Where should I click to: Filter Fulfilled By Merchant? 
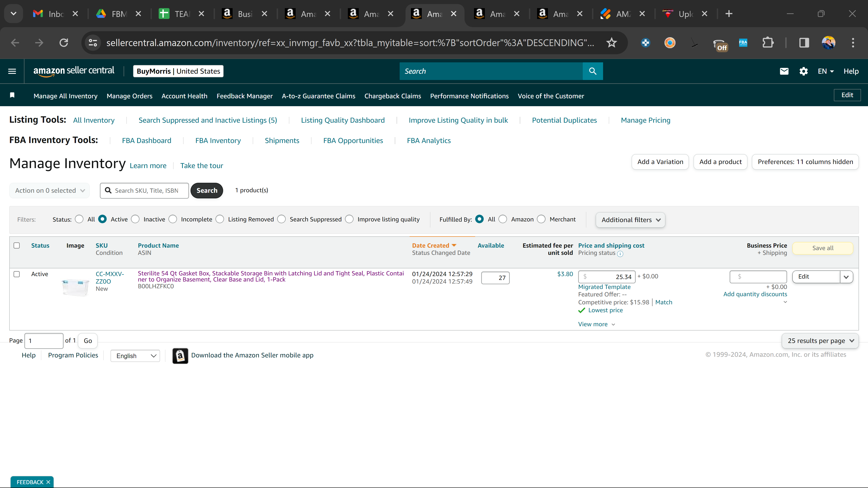pos(541,219)
